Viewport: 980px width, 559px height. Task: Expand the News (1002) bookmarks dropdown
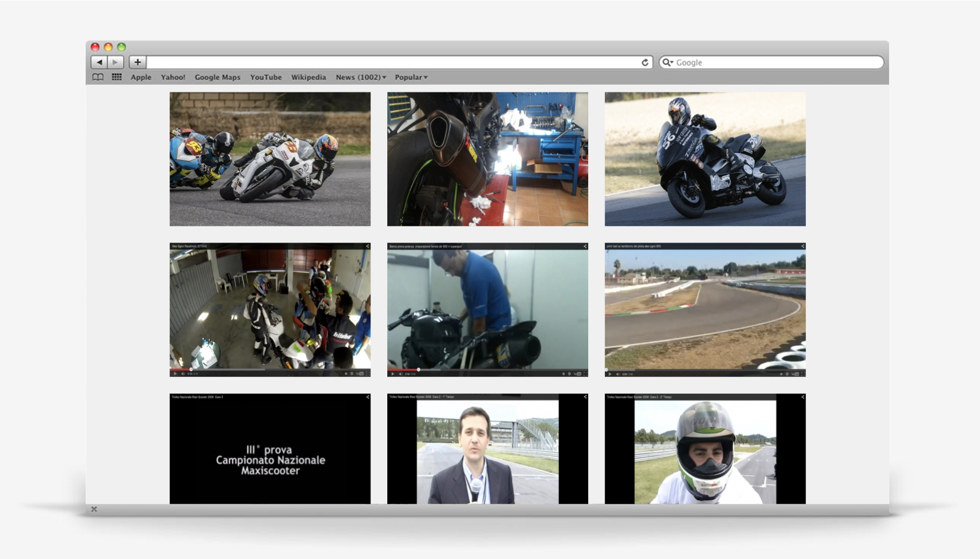point(361,77)
